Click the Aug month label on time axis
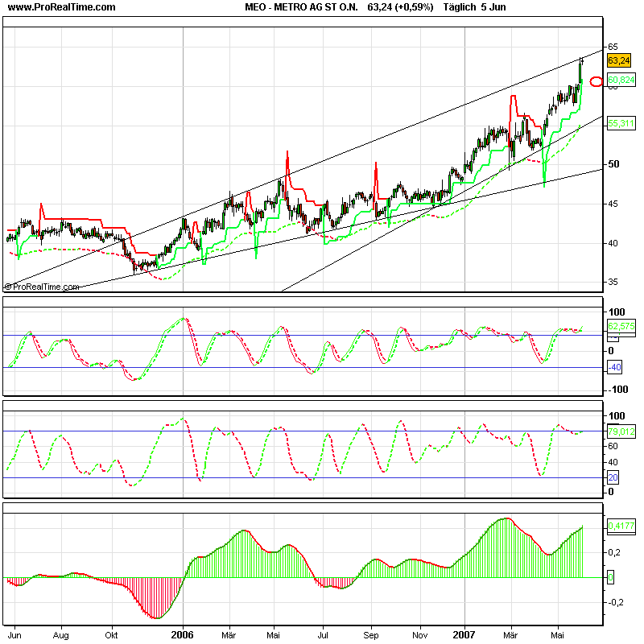 pyautogui.click(x=61, y=635)
